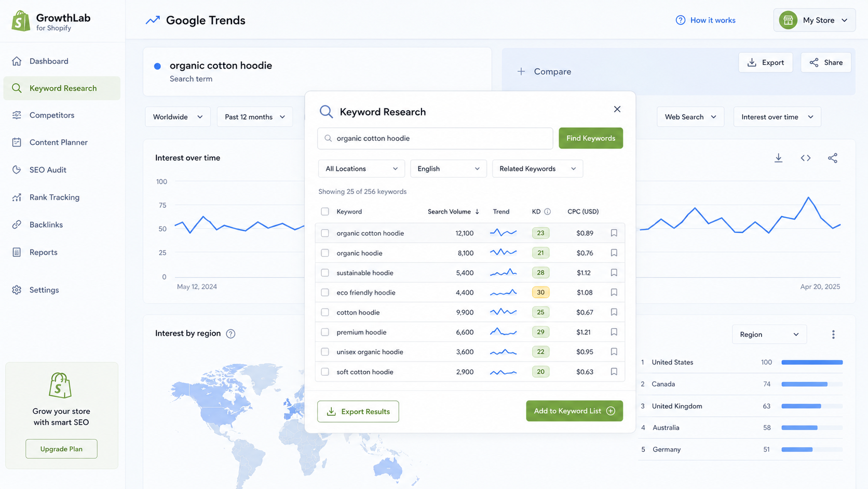Open SEO Audit in the sidebar
Image resolution: width=868 pixels, height=489 pixels.
point(62,170)
